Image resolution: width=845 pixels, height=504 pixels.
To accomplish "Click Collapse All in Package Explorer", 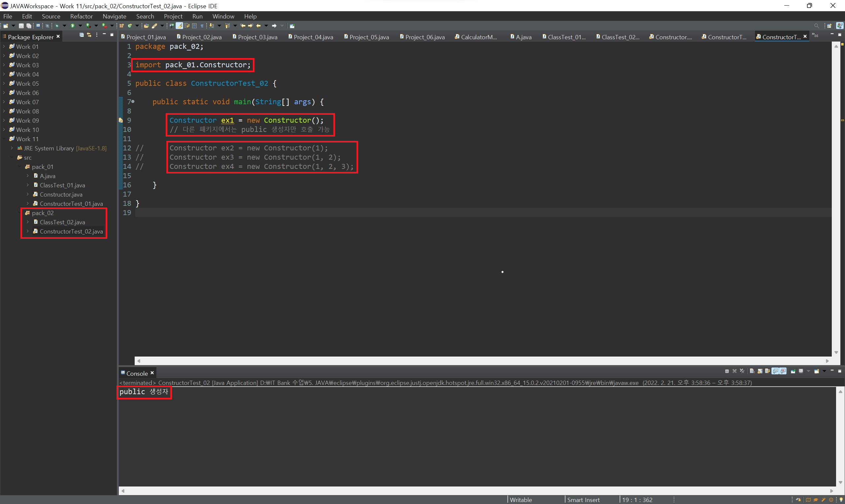I will [x=82, y=35].
